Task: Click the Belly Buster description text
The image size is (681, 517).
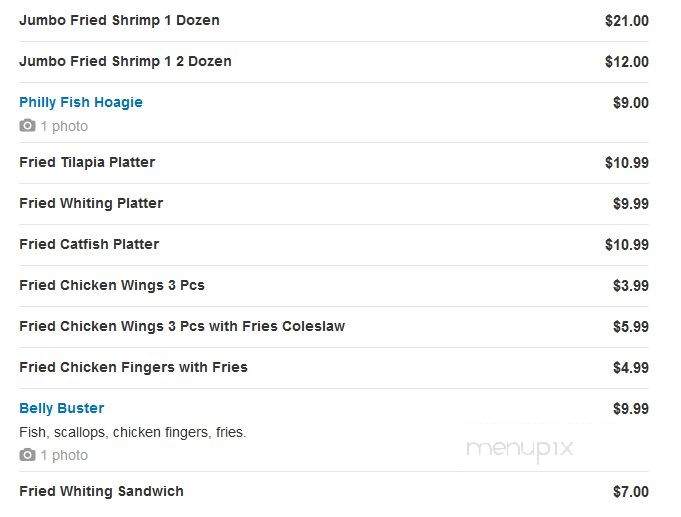Action: (133, 432)
